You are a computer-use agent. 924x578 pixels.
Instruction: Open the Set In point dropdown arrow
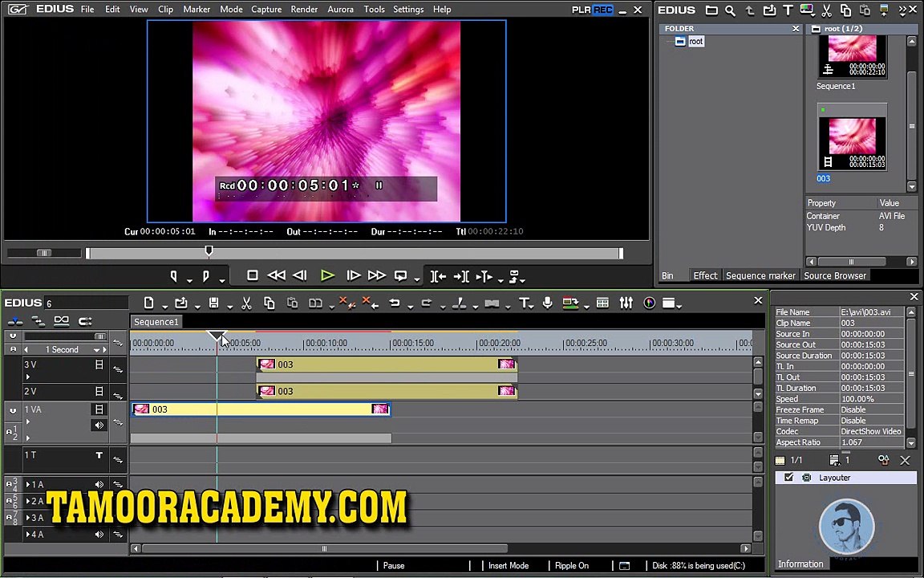[x=189, y=279]
